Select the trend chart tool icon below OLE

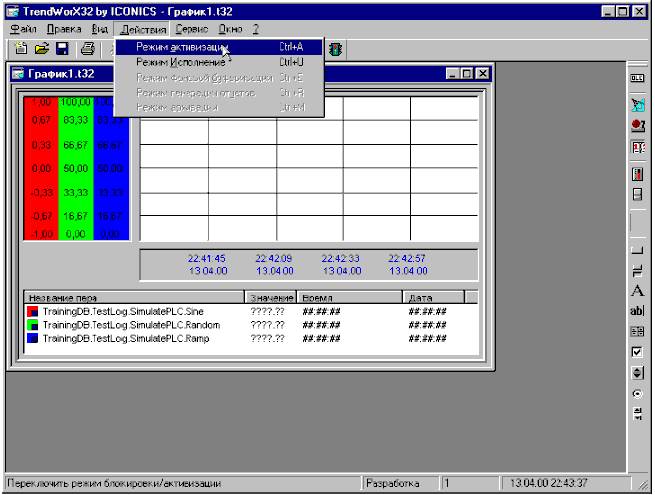point(637,105)
